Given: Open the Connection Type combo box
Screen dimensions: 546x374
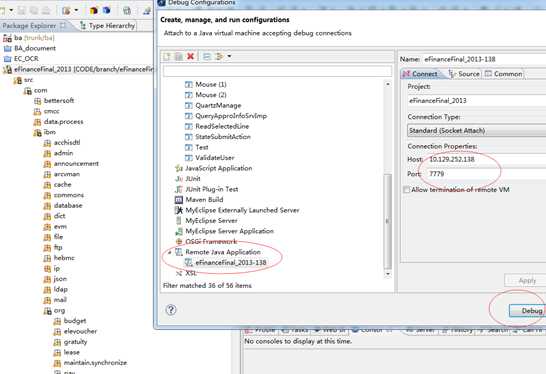Looking at the screenshot, I should 477,131.
